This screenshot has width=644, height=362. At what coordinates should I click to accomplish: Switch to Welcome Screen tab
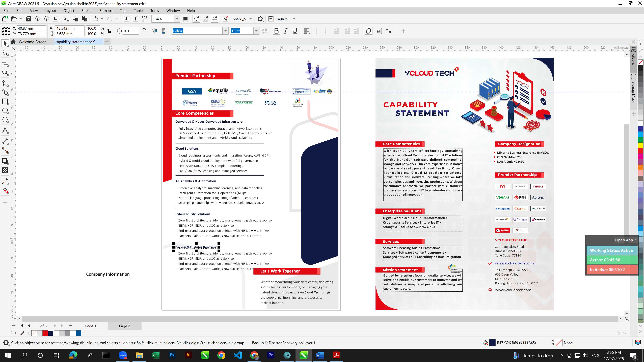point(32,42)
